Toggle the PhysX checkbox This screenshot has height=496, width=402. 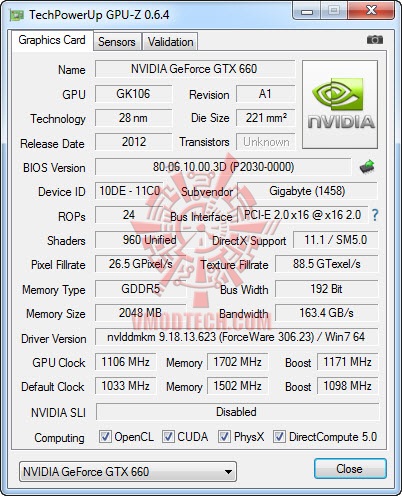pos(224,436)
